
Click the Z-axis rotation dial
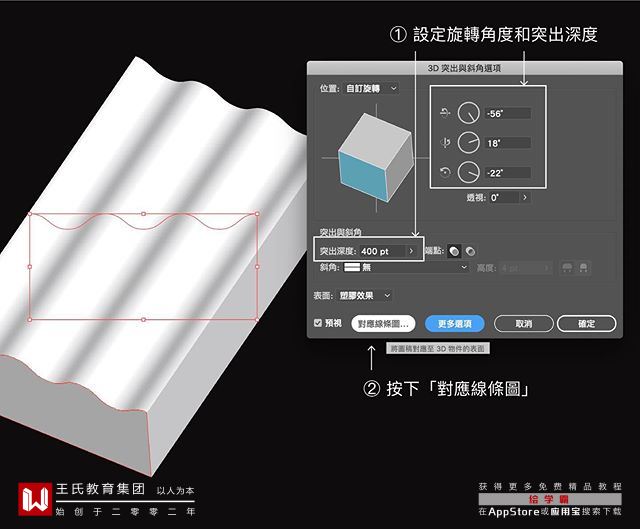tap(469, 172)
